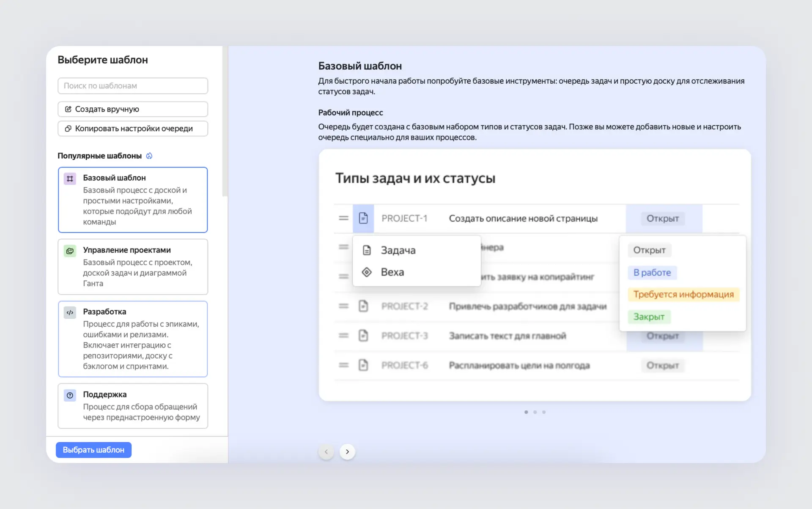Click drag handle icon on PROJECT-1 row

click(x=343, y=218)
